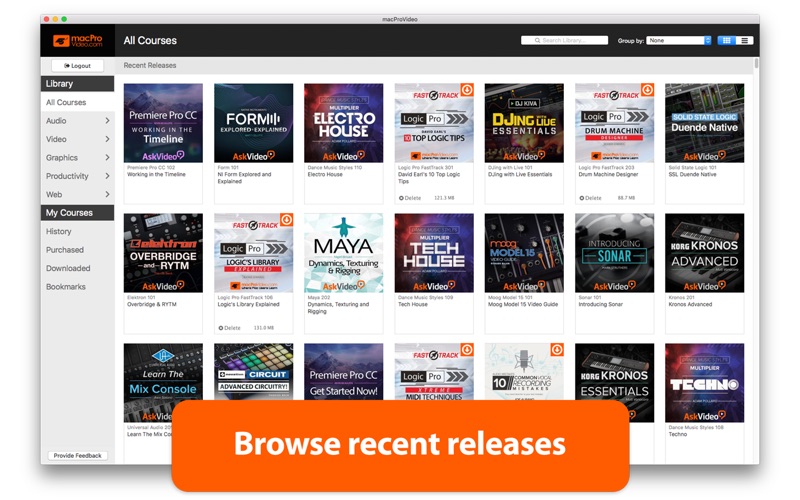Click download badge on Common Vocal Recording Mistakes

click(x=557, y=350)
